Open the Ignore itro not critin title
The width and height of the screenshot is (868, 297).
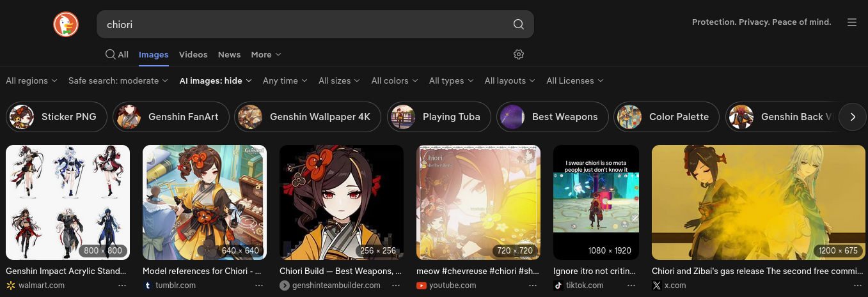point(594,271)
